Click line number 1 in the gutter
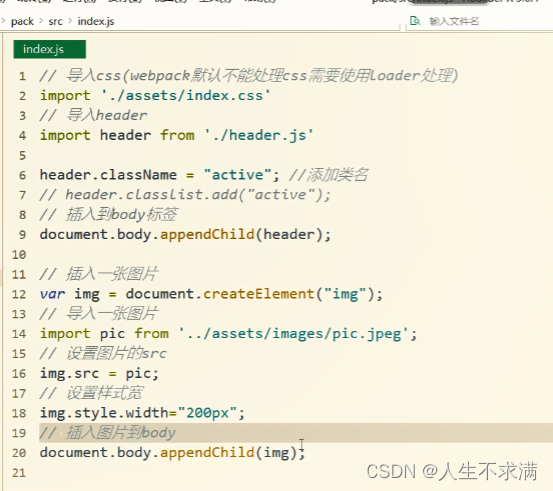 coord(22,76)
